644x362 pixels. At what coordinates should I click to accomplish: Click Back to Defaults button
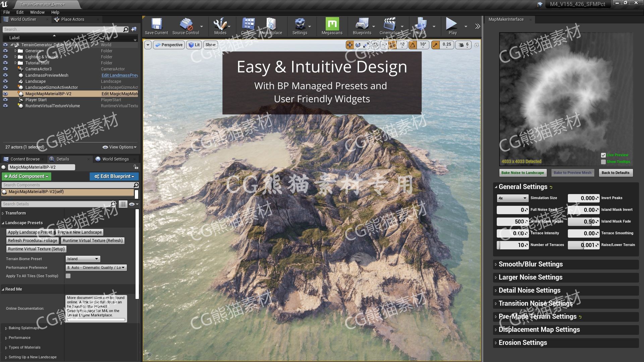coord(615,172)
